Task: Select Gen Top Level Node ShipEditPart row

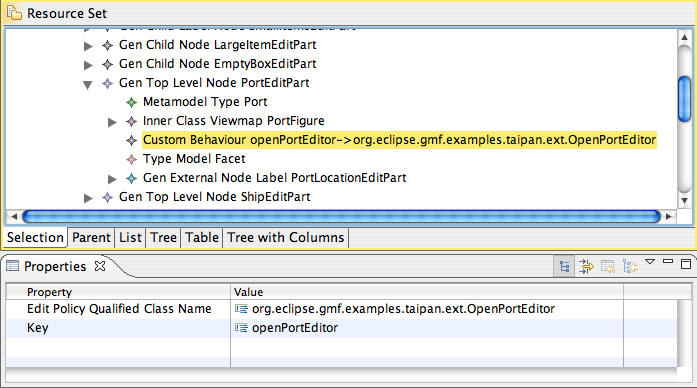Action: (215, 197)
